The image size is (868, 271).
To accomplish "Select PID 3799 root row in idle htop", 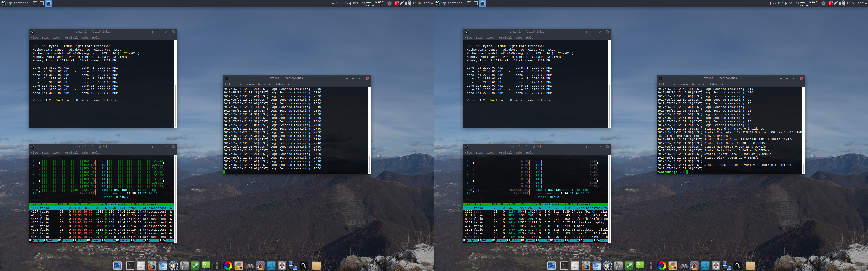I will pyautogui.click(x=535, y=212).
